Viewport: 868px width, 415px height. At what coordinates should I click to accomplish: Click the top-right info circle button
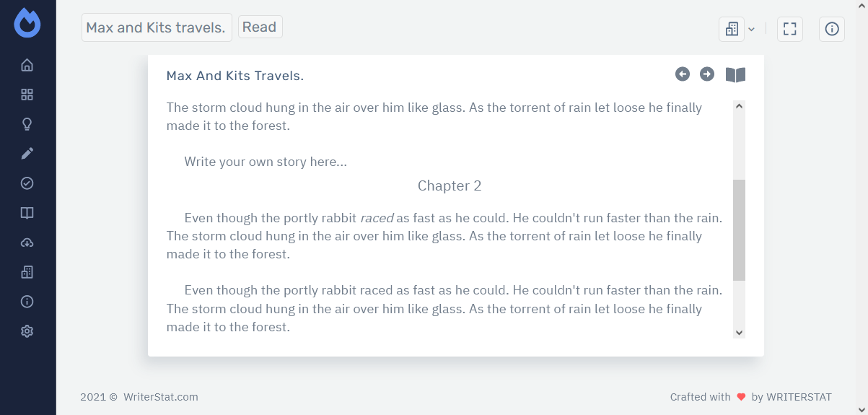[832, 29]
